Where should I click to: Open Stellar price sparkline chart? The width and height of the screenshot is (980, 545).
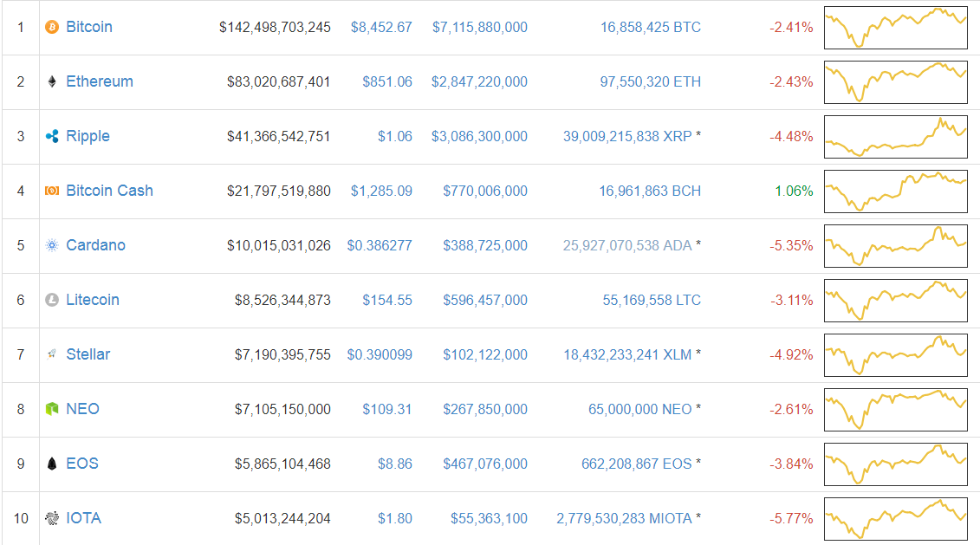(896, 355)
